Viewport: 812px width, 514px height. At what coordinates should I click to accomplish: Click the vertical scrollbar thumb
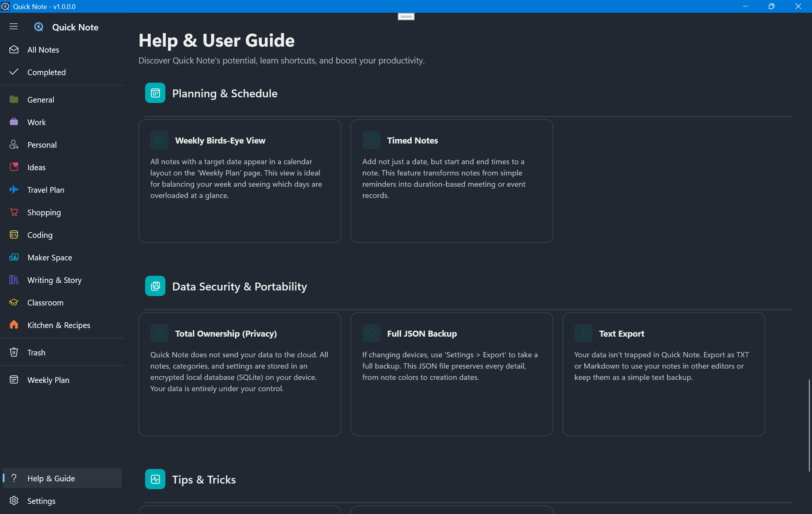(x=809, y=425)
